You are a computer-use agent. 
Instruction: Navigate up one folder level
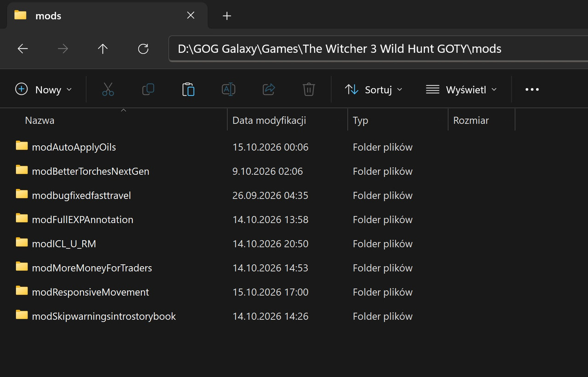coord(103,49)
